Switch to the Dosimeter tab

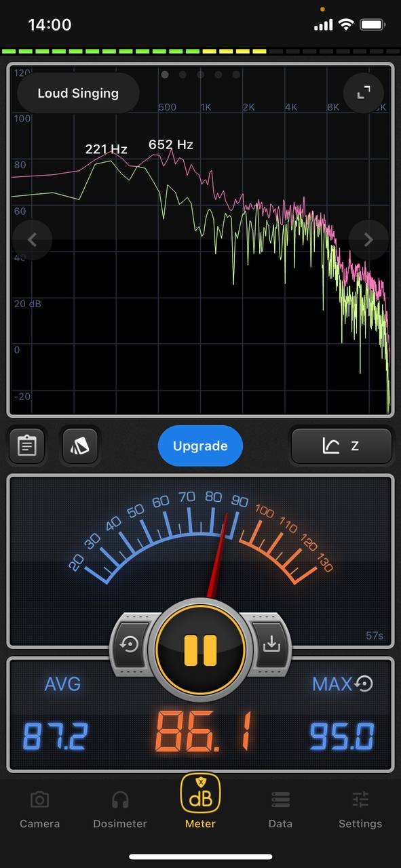tap(120, 810)
